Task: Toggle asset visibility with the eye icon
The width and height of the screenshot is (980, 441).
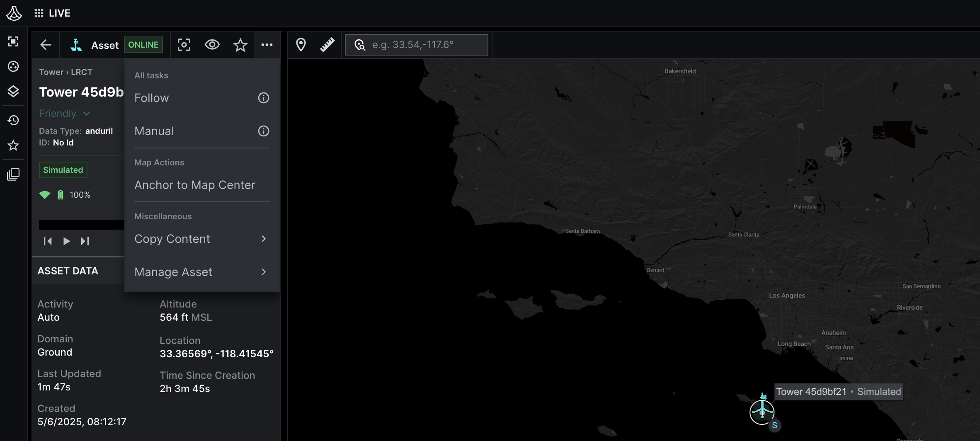Action: 212,44
